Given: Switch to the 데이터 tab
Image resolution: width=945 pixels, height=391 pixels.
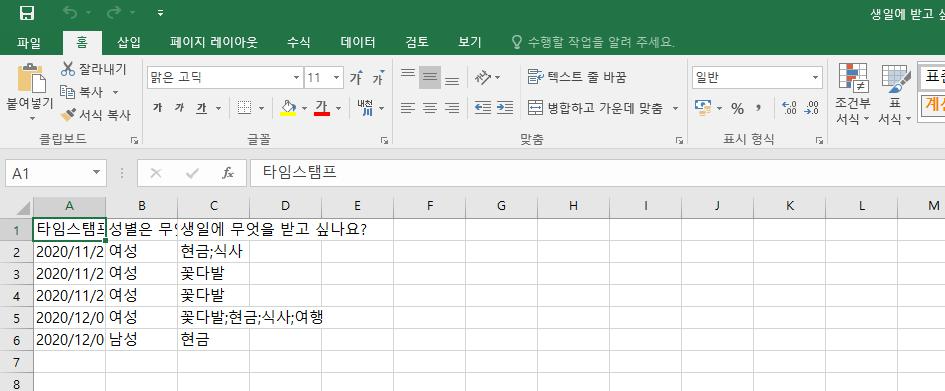Looking at the screenshot, I should click(358, 42).
